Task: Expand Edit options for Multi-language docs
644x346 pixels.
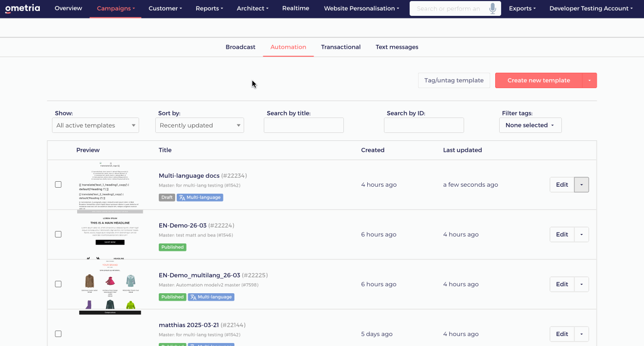Action: tap(582, 185)
